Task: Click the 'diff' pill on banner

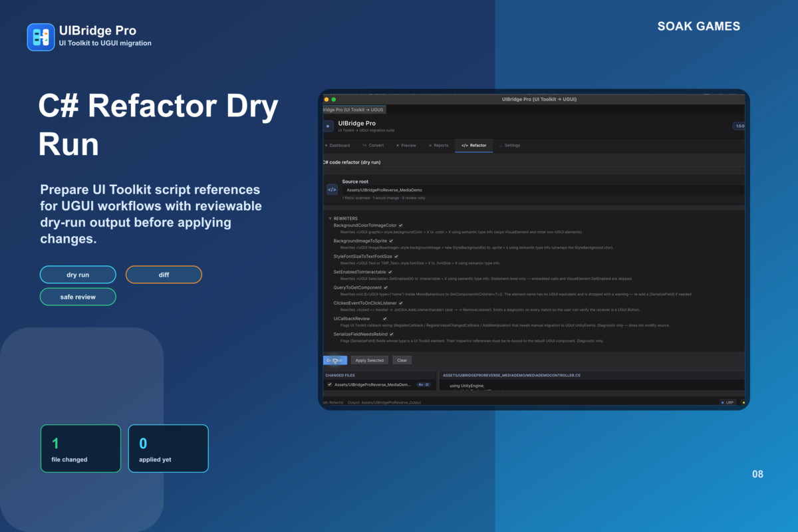Action: tap(164, 275)
